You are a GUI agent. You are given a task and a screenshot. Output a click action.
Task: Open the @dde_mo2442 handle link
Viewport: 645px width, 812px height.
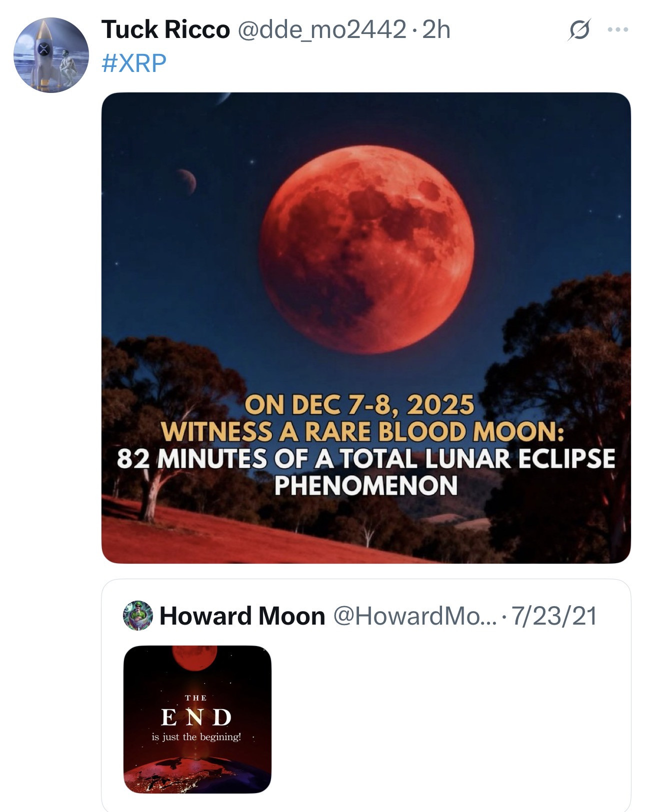pyautogui.click(x=321, y=30)
